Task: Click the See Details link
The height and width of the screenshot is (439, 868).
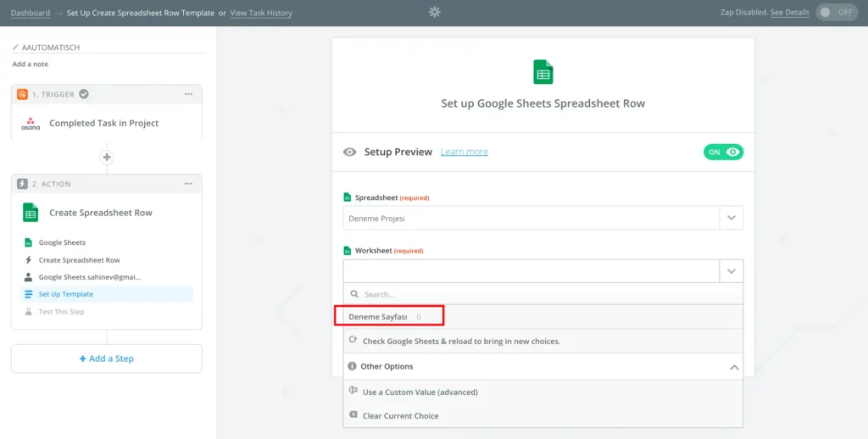Action: coord(790,12)
